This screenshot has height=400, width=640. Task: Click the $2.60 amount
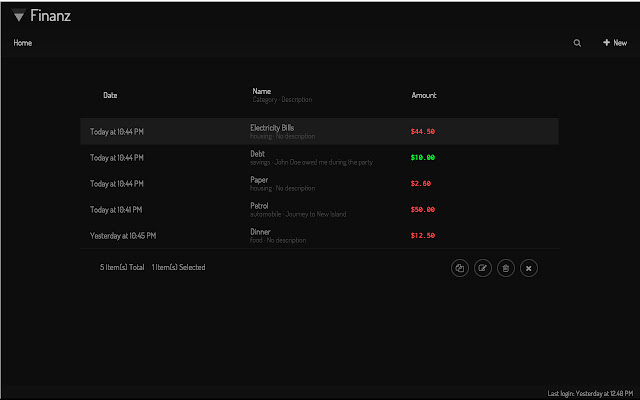[x=421, y=184]
